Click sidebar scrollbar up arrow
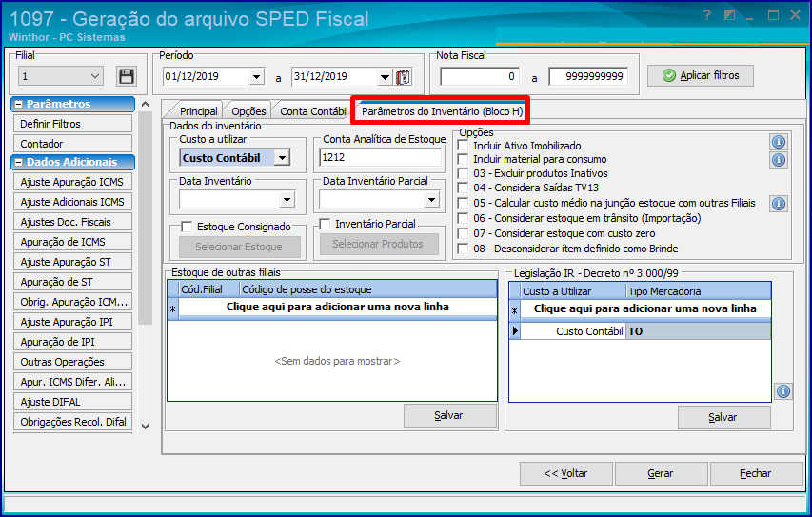This screenshot has height=517, width=812. pos(146,104)
